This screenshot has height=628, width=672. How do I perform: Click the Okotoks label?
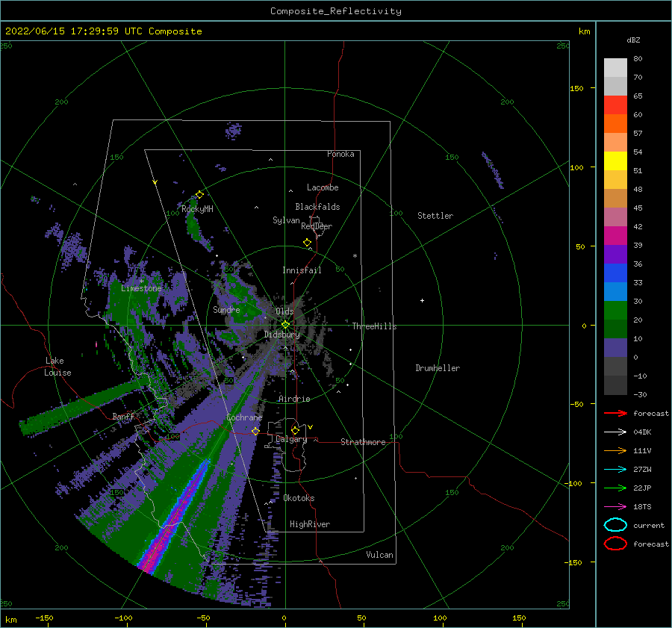tap(299, 498)
